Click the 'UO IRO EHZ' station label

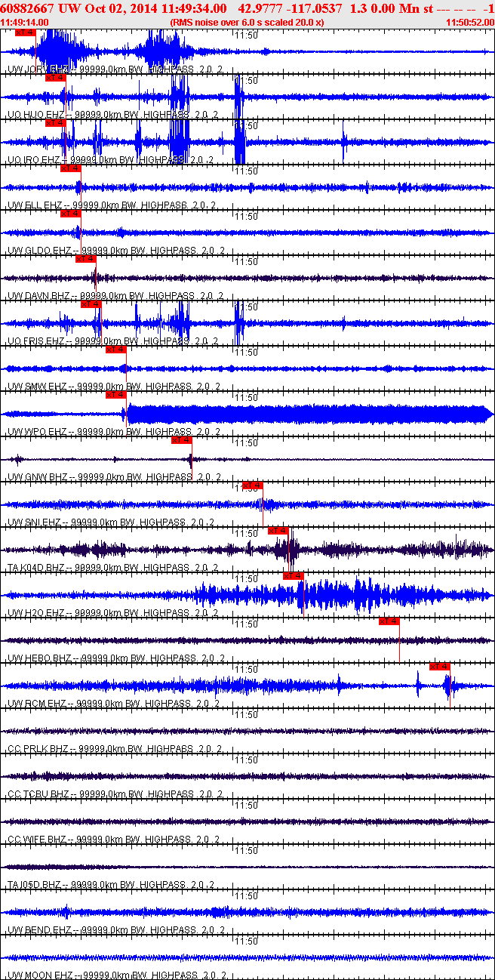33,159
